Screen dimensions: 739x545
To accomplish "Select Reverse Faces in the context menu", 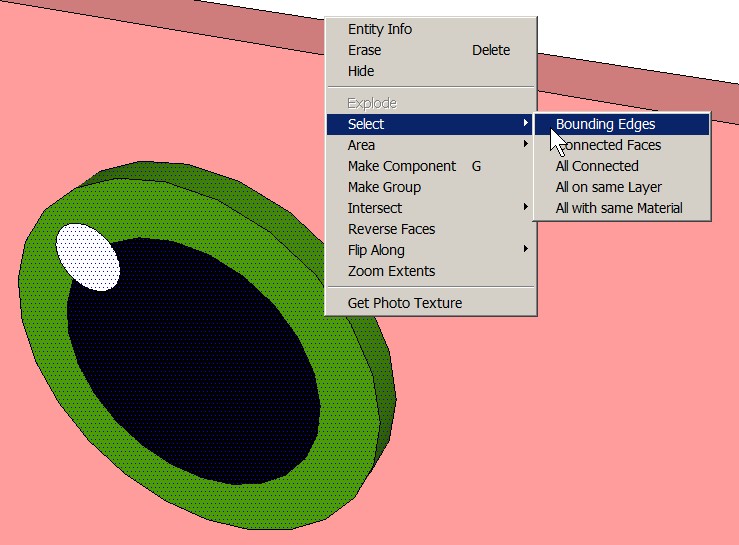I will 391,229.
